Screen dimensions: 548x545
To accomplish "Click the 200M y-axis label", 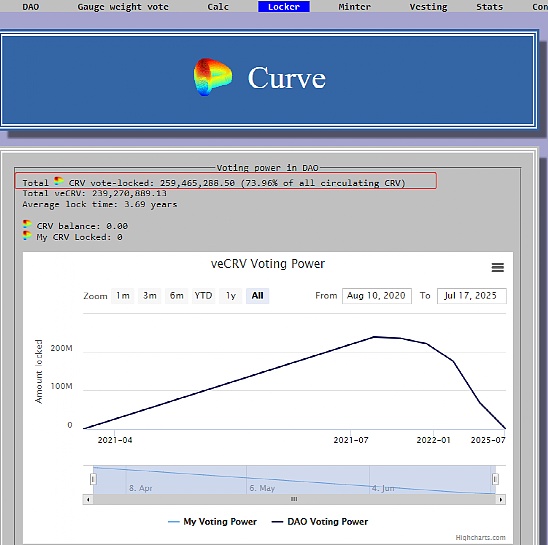I will click(62, 348).
